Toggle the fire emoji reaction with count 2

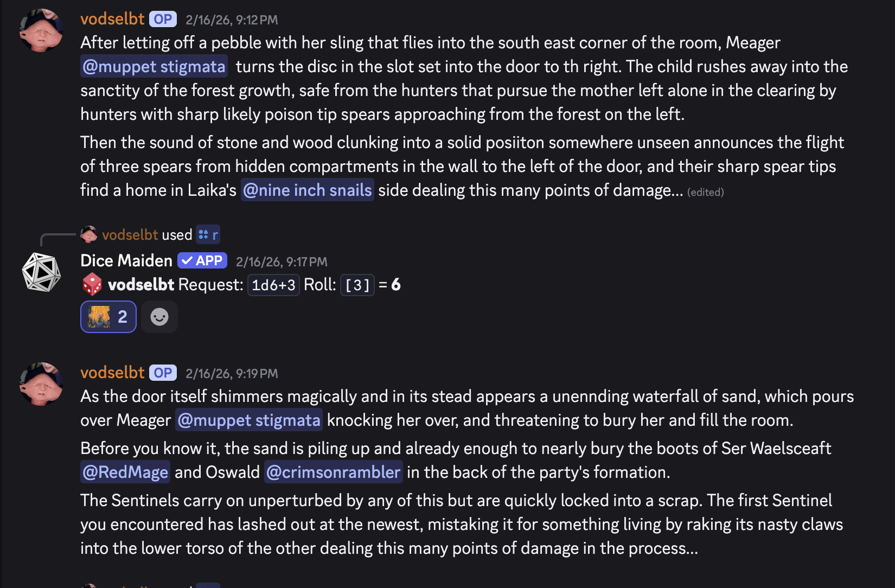pos(108,317)
